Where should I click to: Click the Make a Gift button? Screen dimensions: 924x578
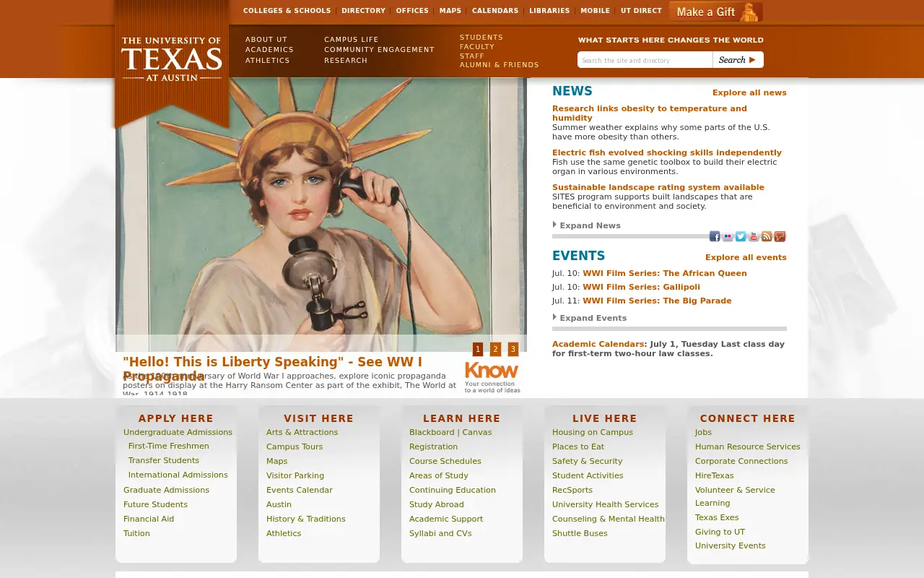(715, 12)
